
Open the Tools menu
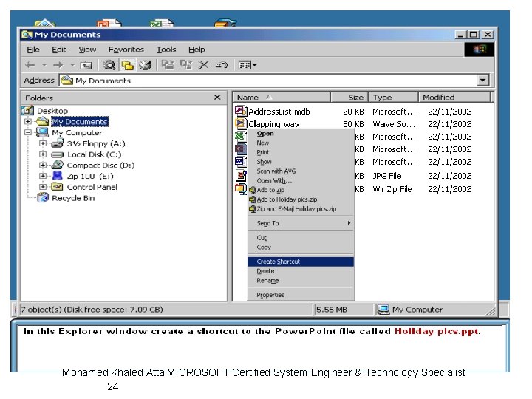(166, 50)
